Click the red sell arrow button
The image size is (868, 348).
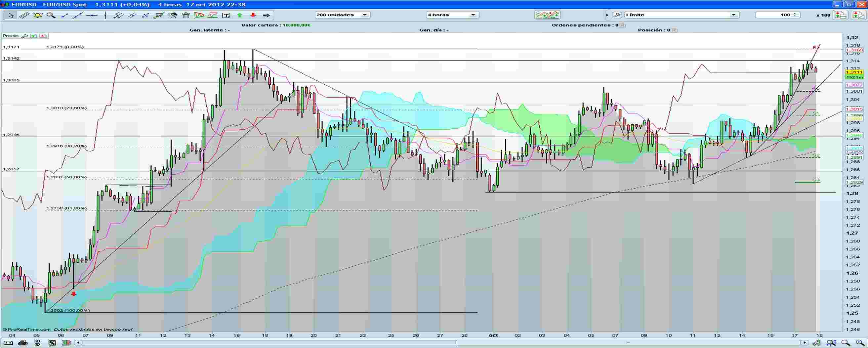coord(254,15)
